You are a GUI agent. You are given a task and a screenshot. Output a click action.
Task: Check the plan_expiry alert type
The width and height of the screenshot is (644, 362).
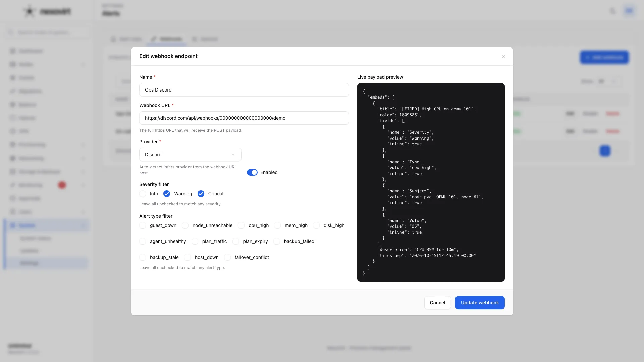(x=236, y=241)
